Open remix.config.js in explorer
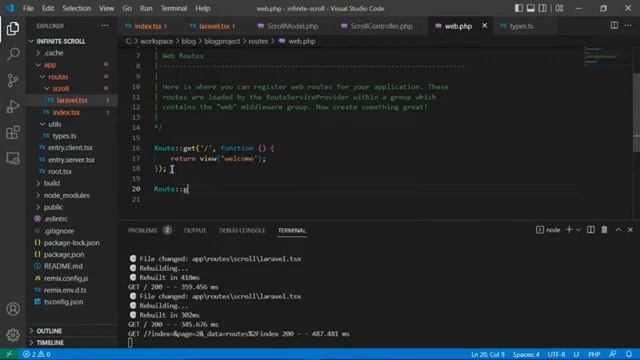This screenshot has height=360, width=640. coord(66,278)
